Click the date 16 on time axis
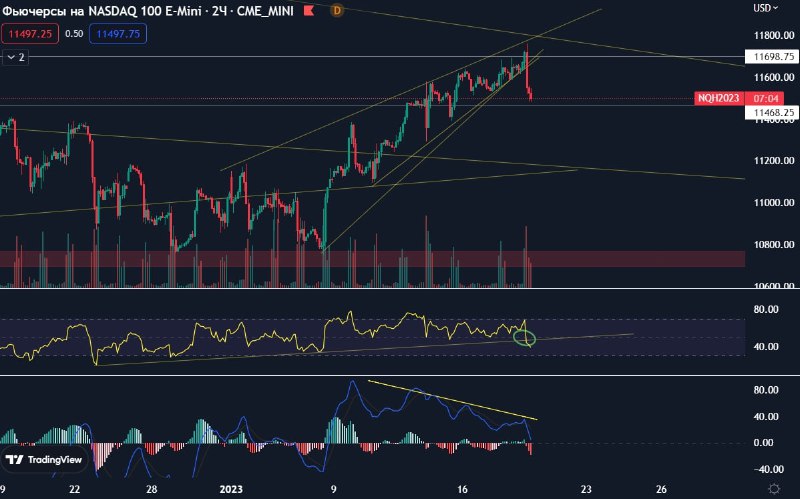 coord(462,489)
